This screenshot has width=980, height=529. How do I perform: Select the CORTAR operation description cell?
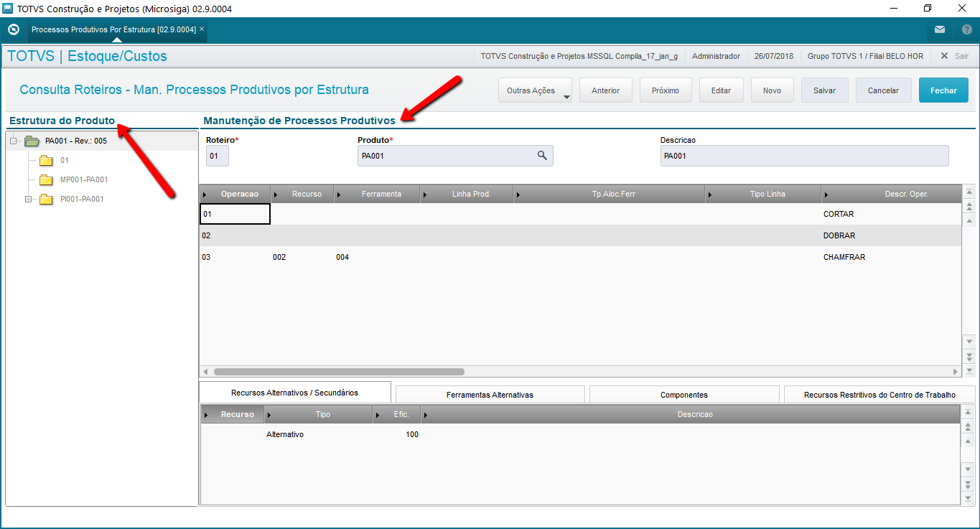click(x=891, y=214)
